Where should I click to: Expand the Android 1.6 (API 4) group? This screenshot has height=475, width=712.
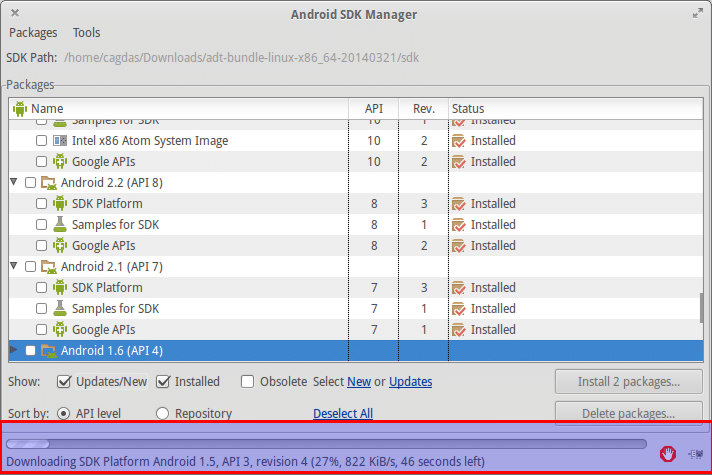click(14, 350)
